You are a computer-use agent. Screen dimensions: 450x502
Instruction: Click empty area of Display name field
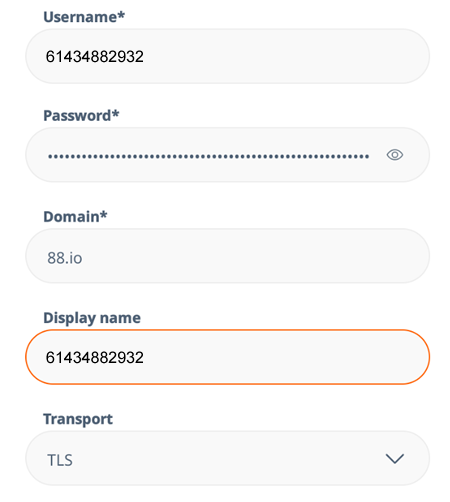pyautogui.click(x=283, y=357)
